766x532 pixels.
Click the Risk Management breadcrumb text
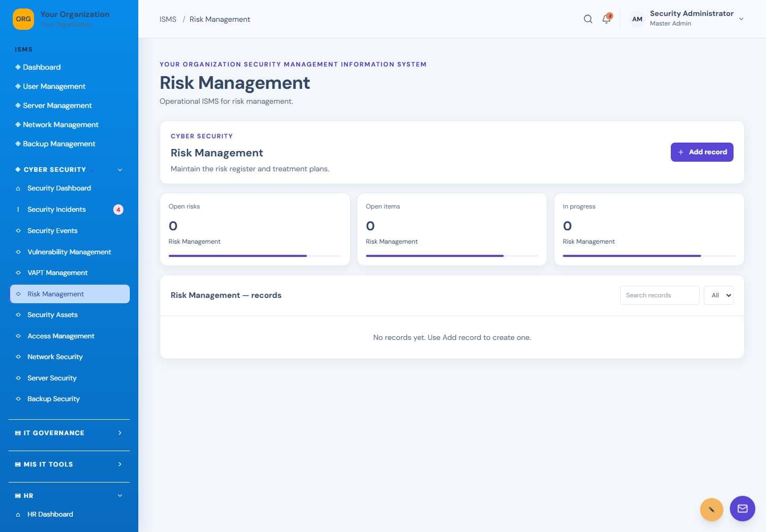220,19
